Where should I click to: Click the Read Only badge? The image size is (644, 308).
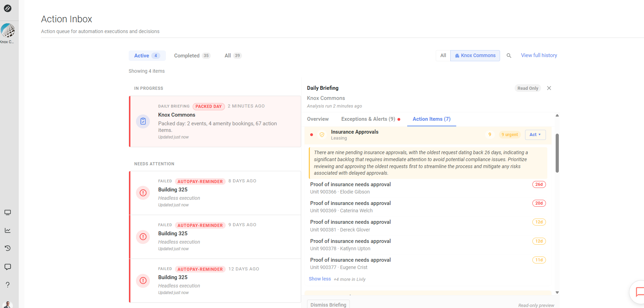click(x=528, y=88)
